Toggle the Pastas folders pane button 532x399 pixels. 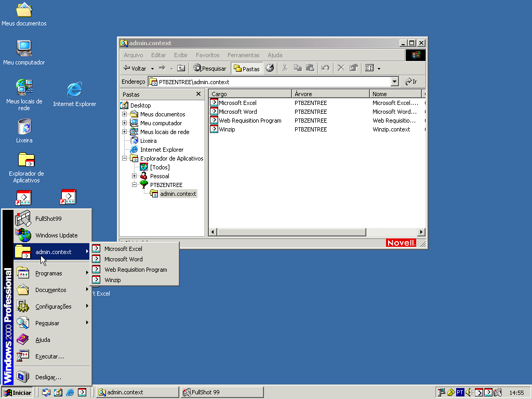pyautogui.click(x=246, y=68)
